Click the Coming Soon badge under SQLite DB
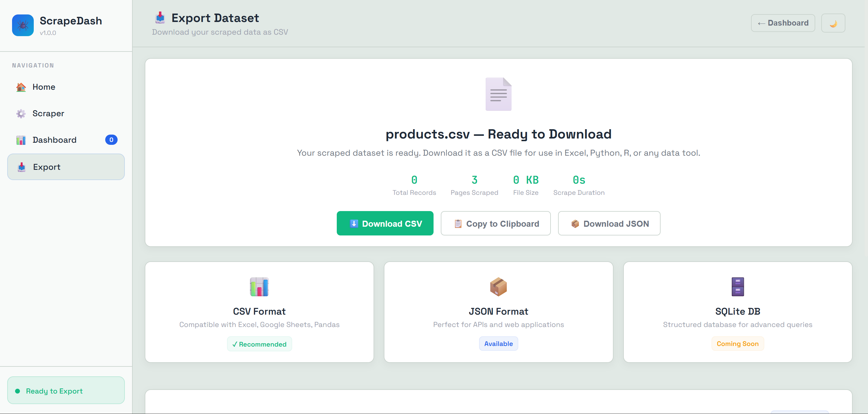This screenshot has width=868, height=414. coord(737,343)
